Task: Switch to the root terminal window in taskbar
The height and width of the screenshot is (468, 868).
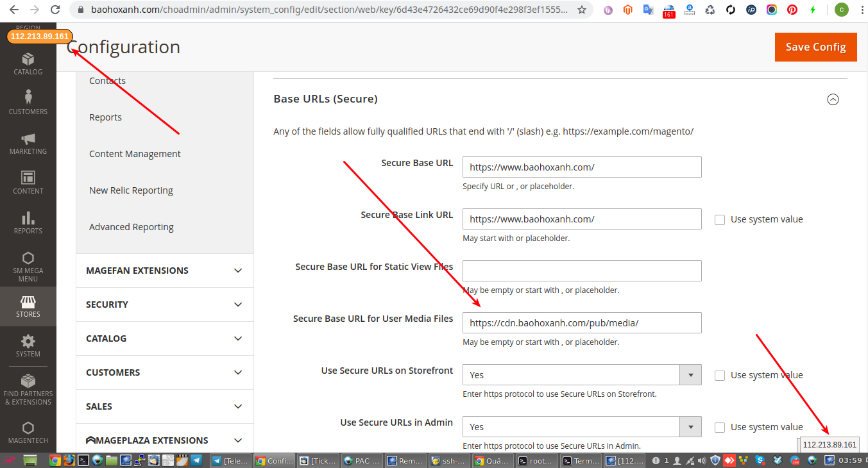Action: [536, 460]
